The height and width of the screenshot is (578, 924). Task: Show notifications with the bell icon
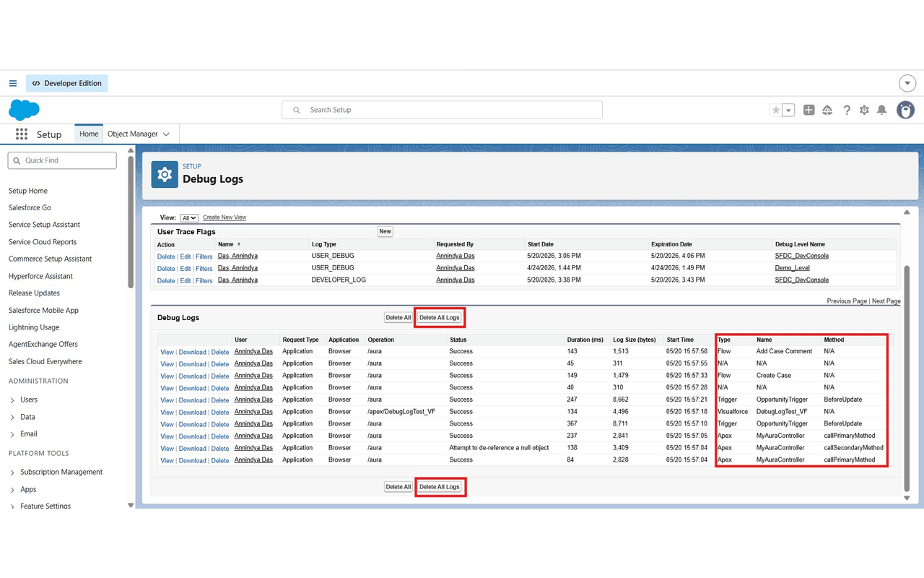click(x=881, y=110)
